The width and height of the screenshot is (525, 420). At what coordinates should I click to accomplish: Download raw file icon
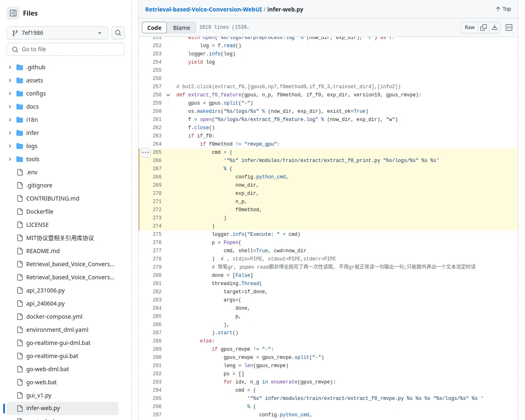pyautogui.click(x=495, y=27)
